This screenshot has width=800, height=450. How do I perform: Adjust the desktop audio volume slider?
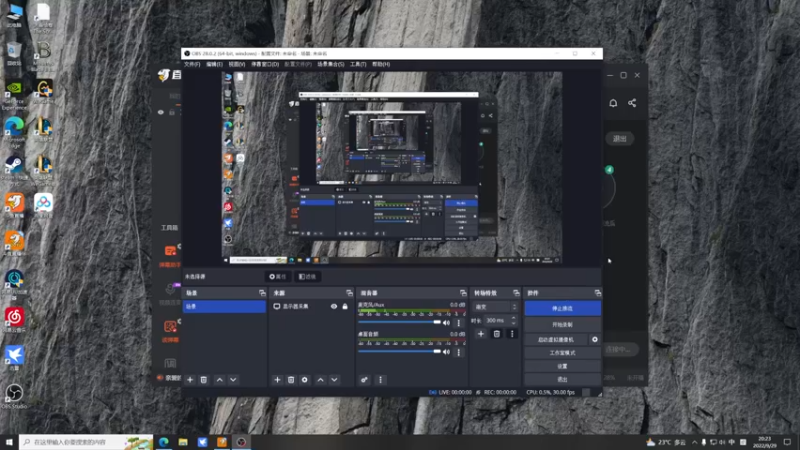[400, 352]
